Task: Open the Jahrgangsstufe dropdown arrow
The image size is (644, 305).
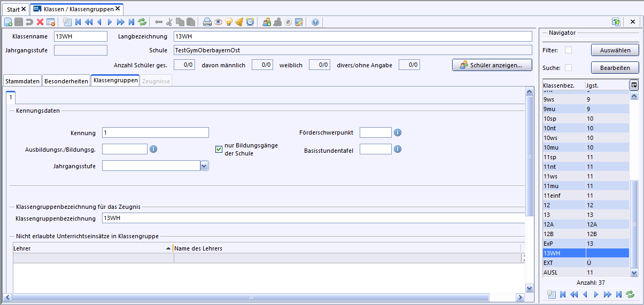Action: 204,166
